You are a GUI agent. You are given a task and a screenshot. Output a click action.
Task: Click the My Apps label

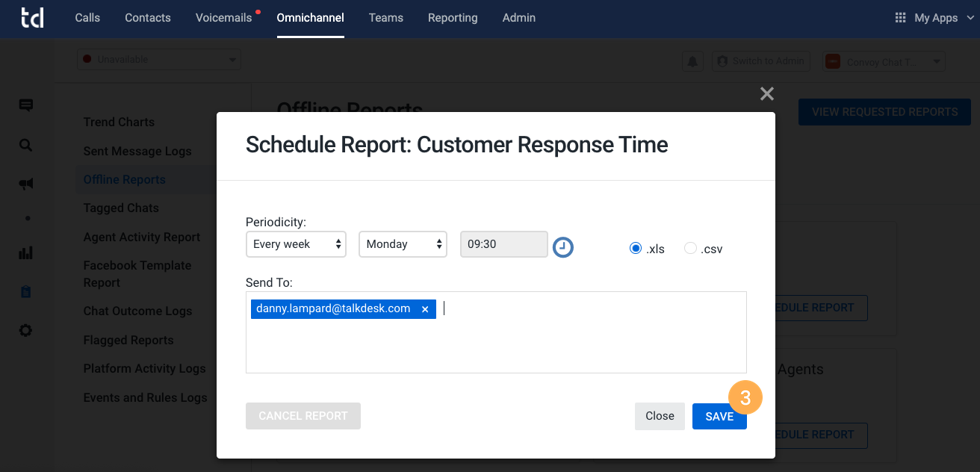click(936, 18)
